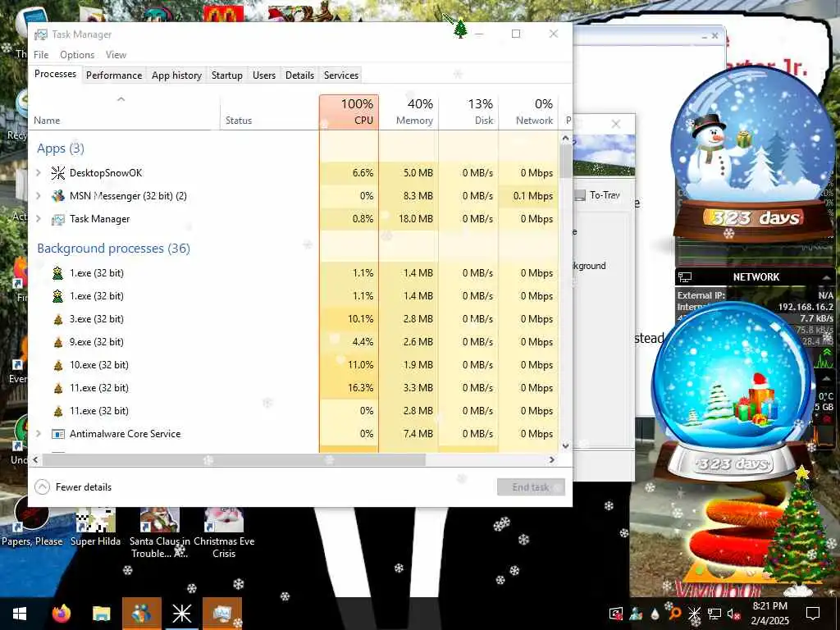Select the 11.exe row using 16.3% CPU

294,388
